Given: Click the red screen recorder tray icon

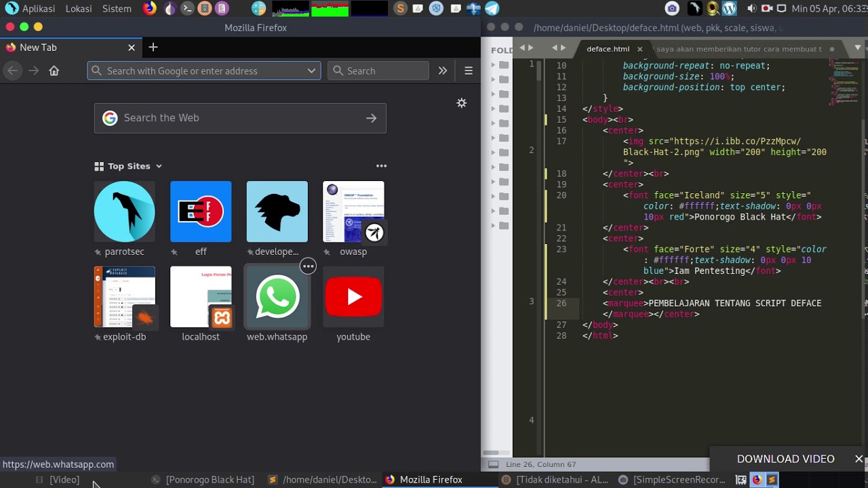Looking at the screenshot, I should pos(767,9).
